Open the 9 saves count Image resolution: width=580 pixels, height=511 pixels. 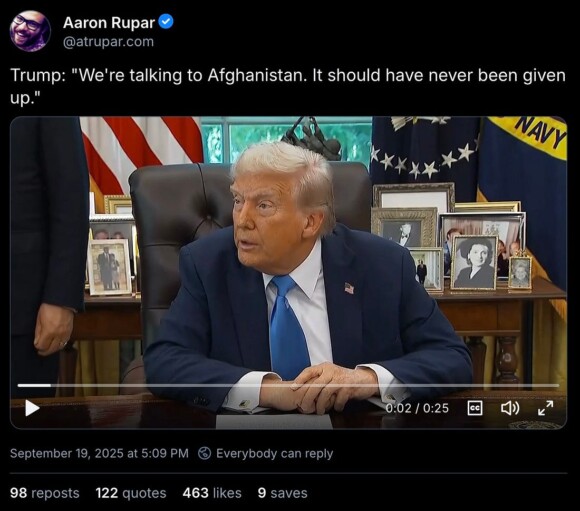pyautogui.click(x=283, y=493)
